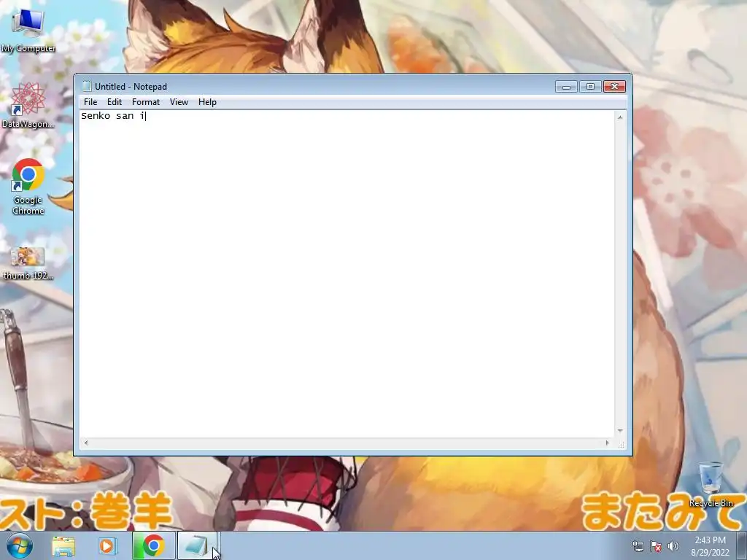The width and height of the screenshot is (747, 560).
Task: Maximize the Notepad window
Action: [590, 87]
